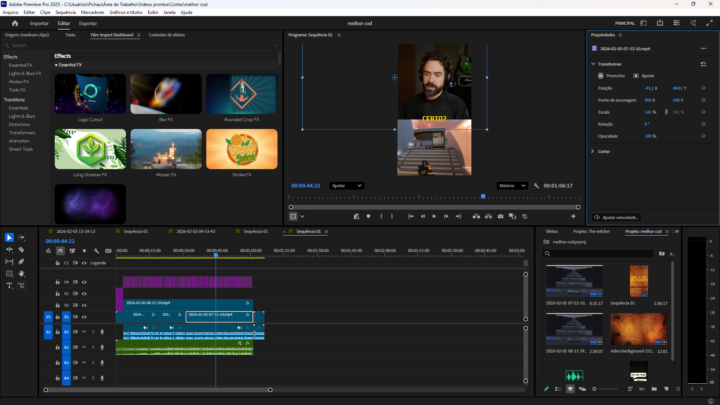Select the Hand tool
Viewport: 720px width, 405px height.
coord(22,273)
